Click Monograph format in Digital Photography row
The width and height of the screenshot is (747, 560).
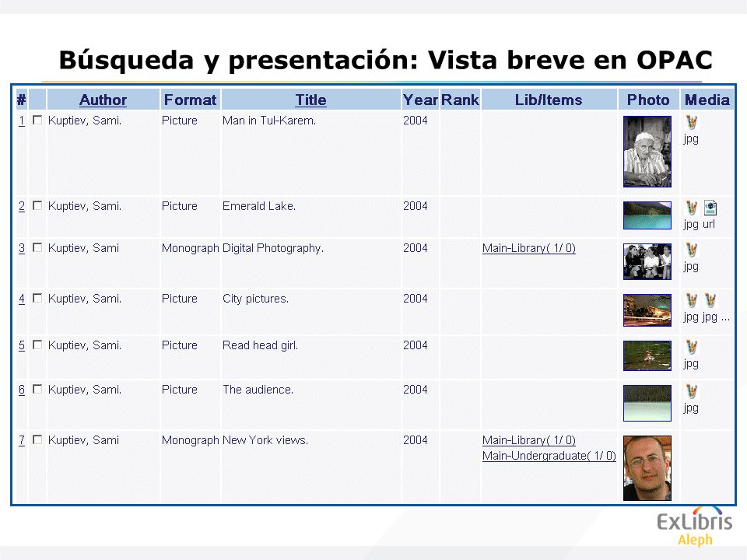tap(191, 248)
